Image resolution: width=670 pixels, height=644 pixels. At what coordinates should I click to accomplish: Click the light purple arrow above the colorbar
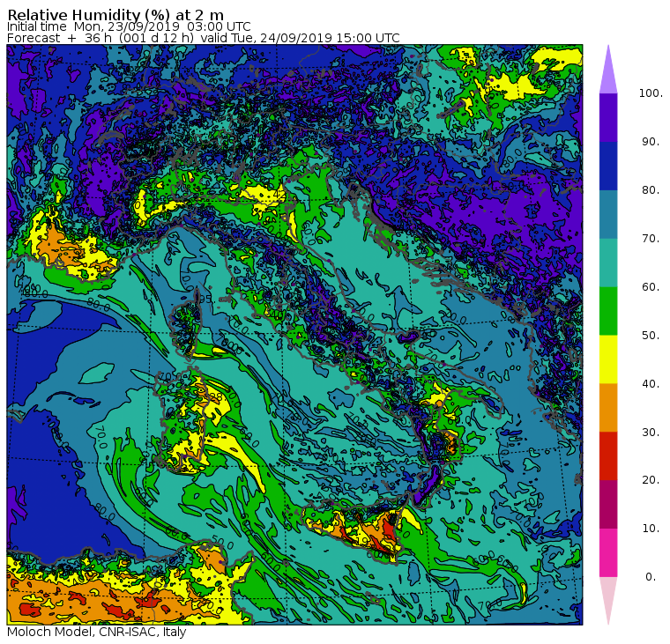coord(608,70)
